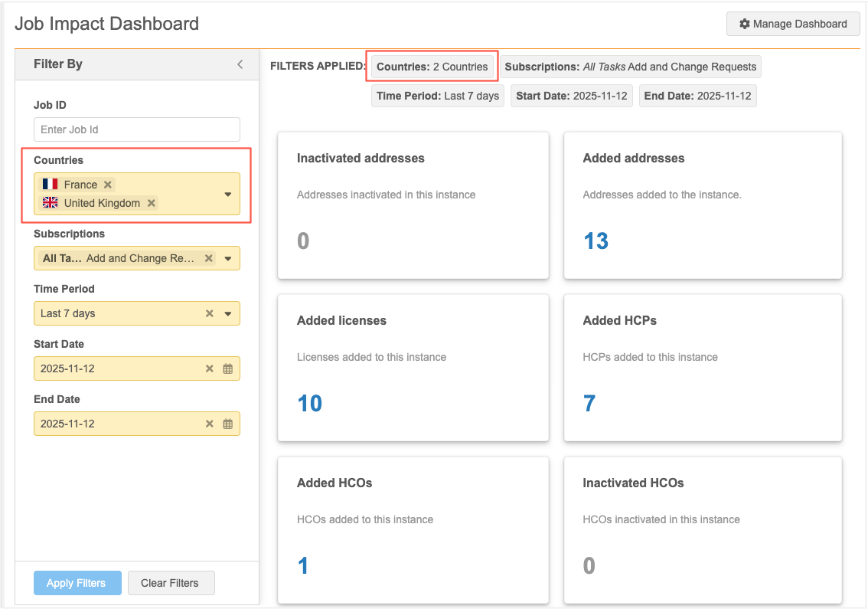Open the Subscriptions dropdown
The image size is (868, 609).
pos(227,258)
